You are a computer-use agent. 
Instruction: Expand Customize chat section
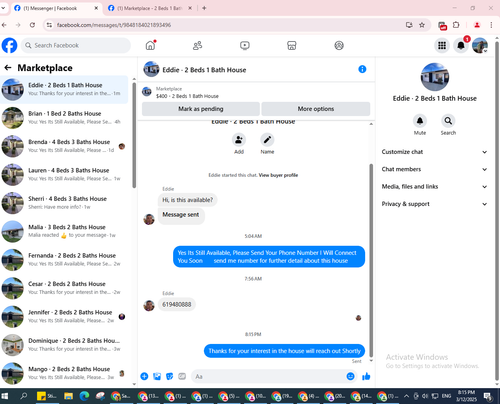434,152
